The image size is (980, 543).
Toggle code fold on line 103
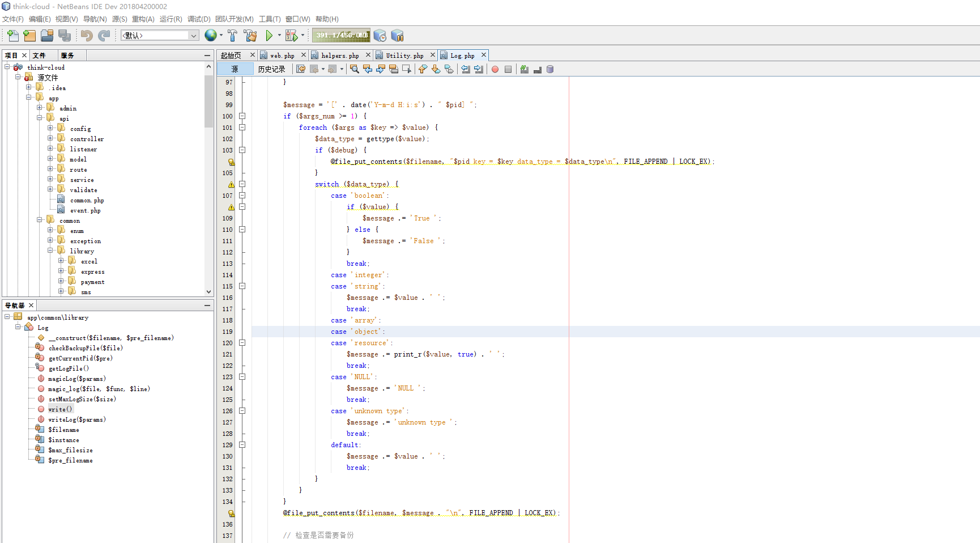(242, 150)
